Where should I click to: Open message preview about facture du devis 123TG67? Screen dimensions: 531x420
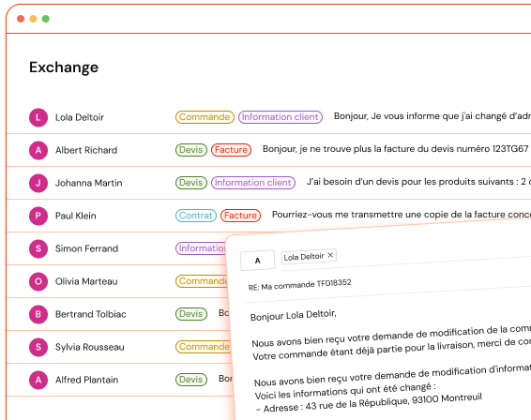pyautogui.click(x=396, y=149)
